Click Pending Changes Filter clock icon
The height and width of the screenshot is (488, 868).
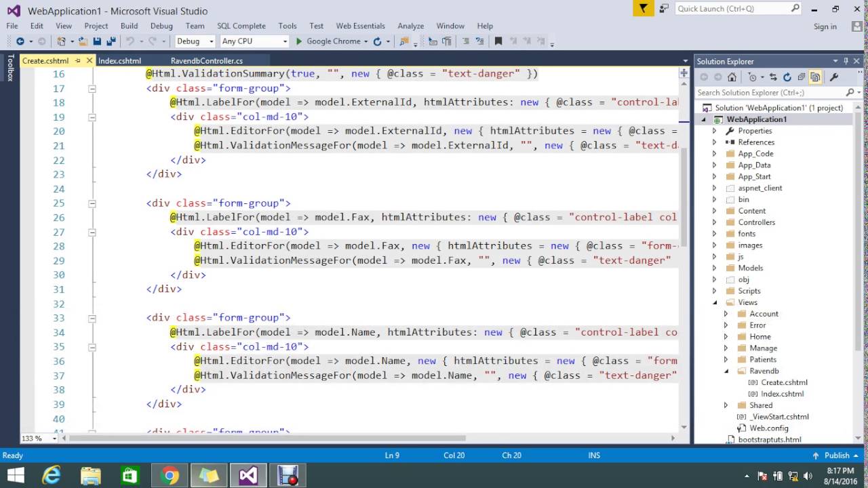(x=752, y=77)
